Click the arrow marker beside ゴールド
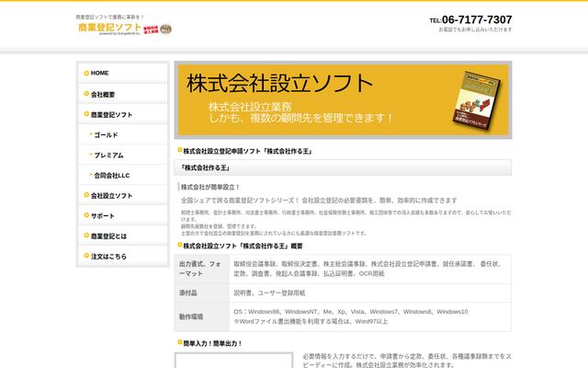The width and height of the screenshot is (588, 368). pyautogui.click(x=91, y=134)
